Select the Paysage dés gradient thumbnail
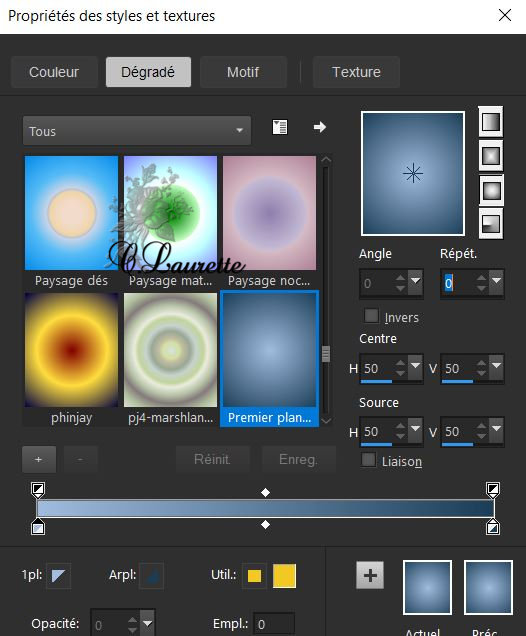The height and width of the screenshot is (636, 526). [71, 213]
